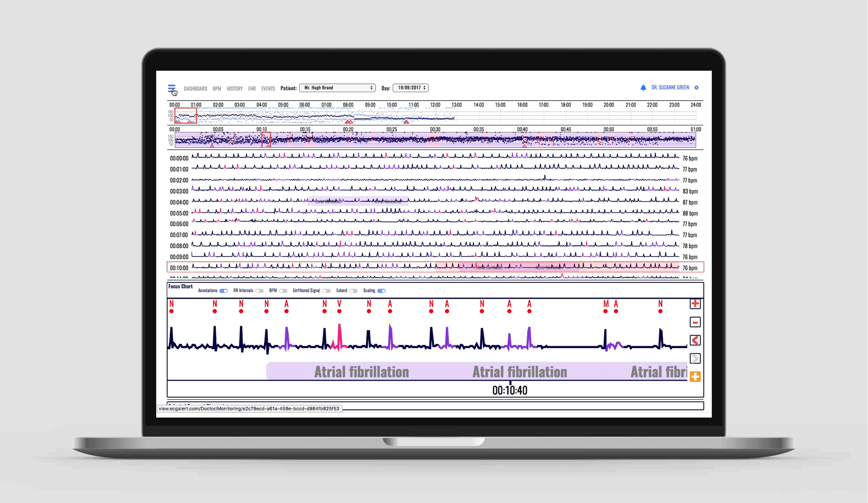Screen dimensions: 868x503
Task: Enable the RR Intervals switch
Action: coord(259,291)
